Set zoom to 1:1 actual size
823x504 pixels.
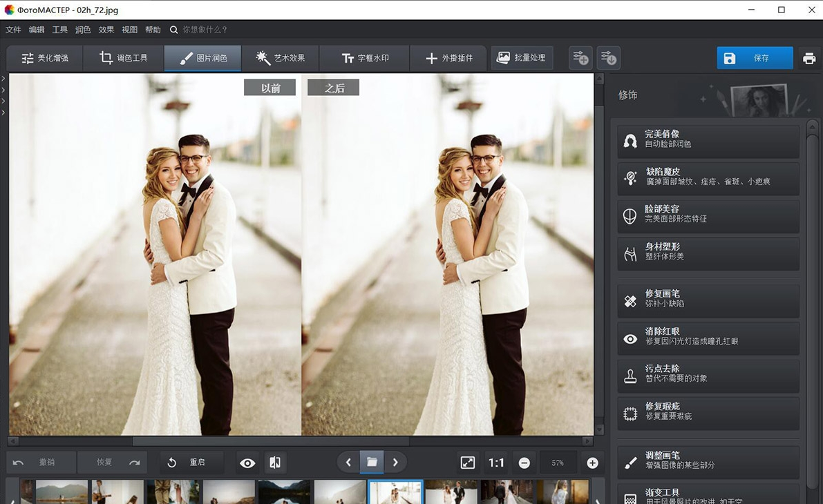click(496, 463)
